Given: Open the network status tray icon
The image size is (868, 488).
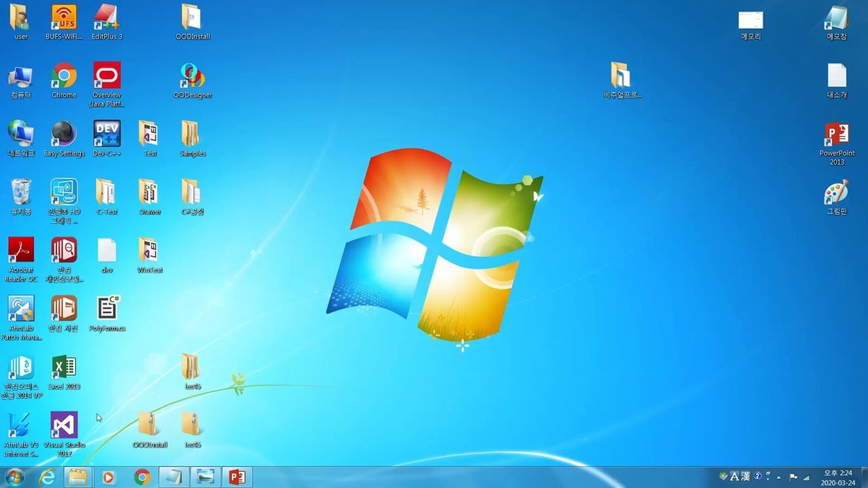Looking at the screenshot, I should [x=806, y=477].
